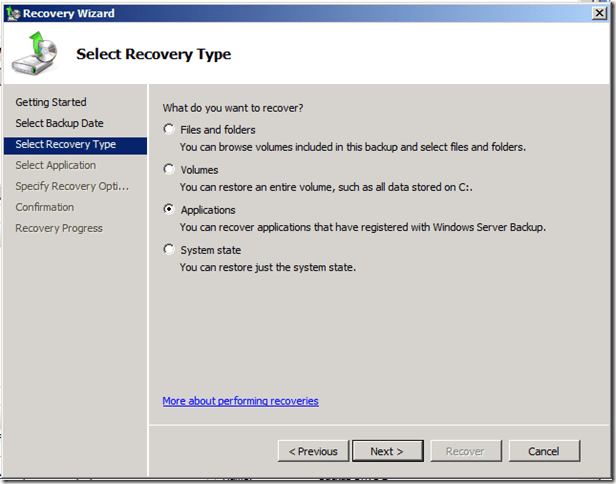Jump to the Select Application step
Screen dimensions: 616x484
coord(56,165)
